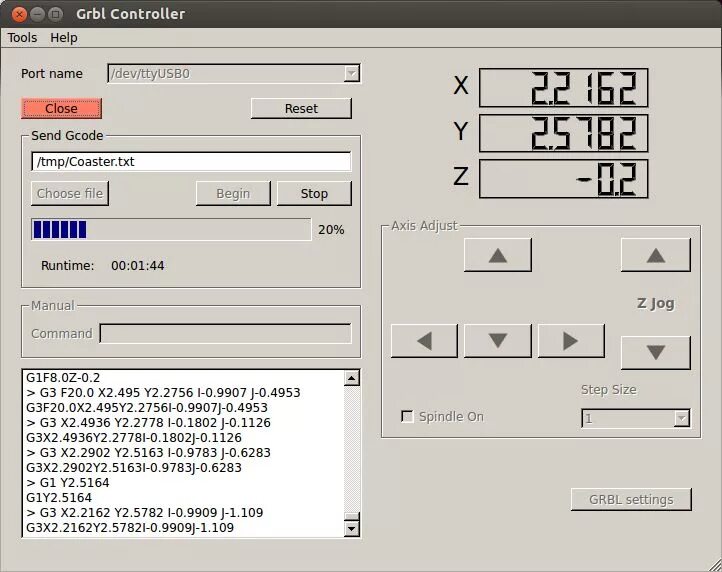Click the 20% progress percentage label
This screenshot has width=722, height=572.
tap(331, 230)
